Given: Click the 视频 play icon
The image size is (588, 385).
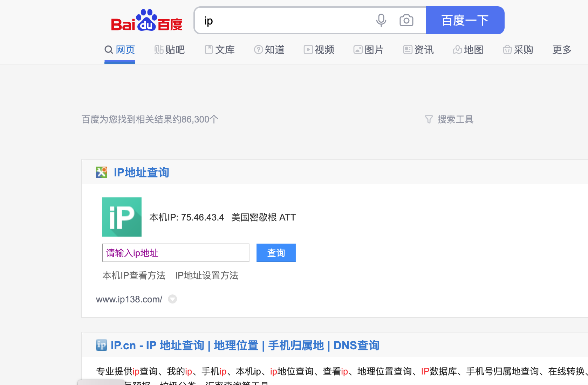Looking at the screenshot, I should pyautogui.click(x=308, y=50).
